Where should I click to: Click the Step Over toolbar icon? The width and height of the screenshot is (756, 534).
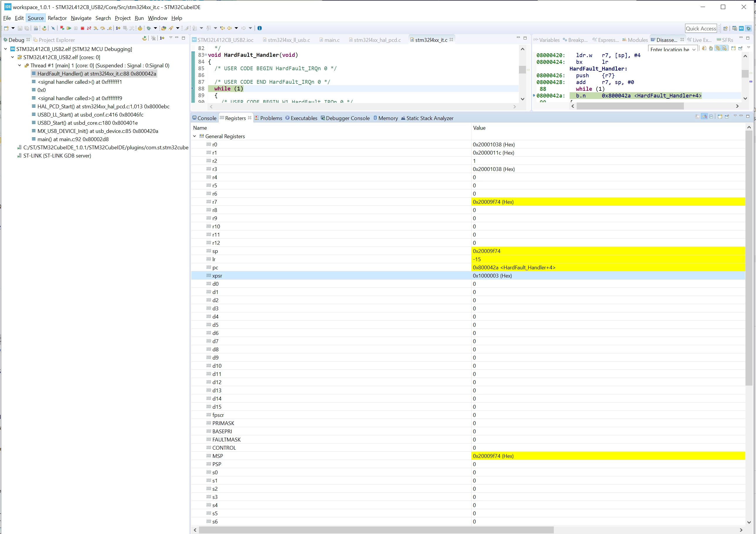coord(103,28)
